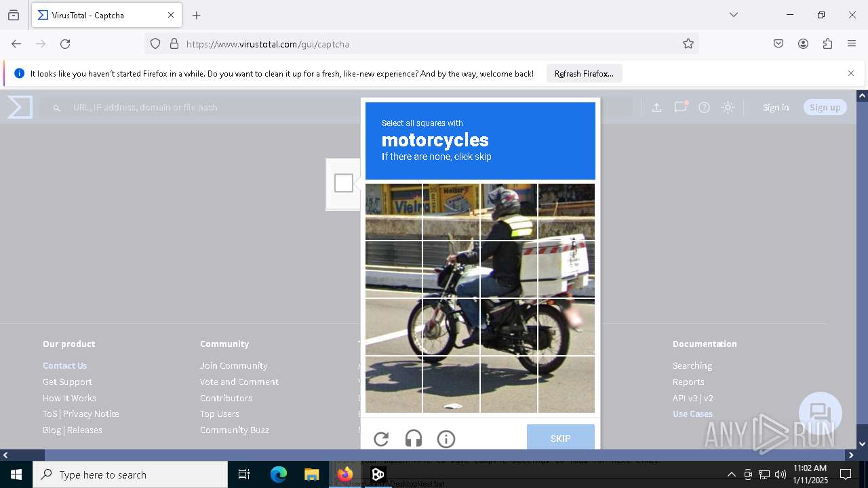
Task: Open VirusTotal help question icon
Action: tap(704, 107)
